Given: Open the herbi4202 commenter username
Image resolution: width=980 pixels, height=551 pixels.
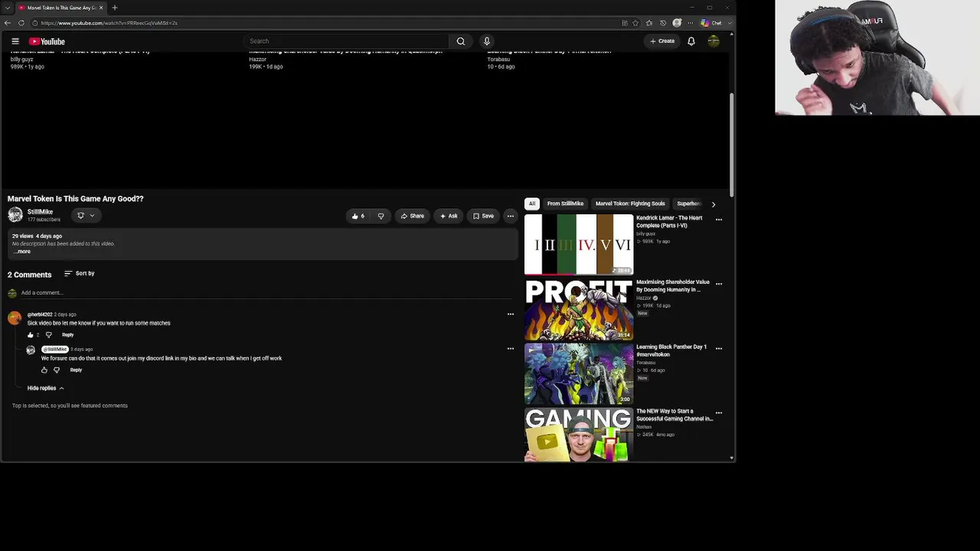Looking at the screenshot, I should click(40, 315).
